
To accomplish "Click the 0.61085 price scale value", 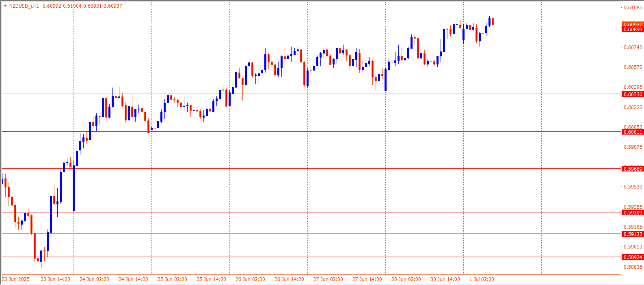I will click(633, 8).
